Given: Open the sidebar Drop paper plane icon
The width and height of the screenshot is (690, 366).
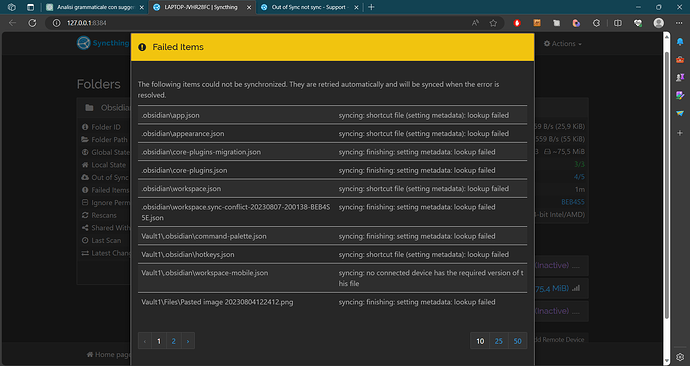Looking at the screenshot, I should tap(680, 113).
